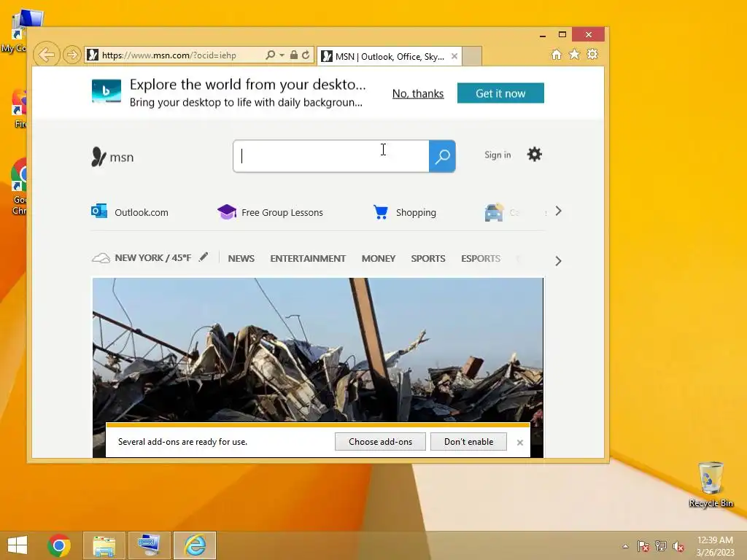Show hidden system tray icons arrow
Image resolution: width=747 pixels, height=560 pixels.
coord(625,547)
